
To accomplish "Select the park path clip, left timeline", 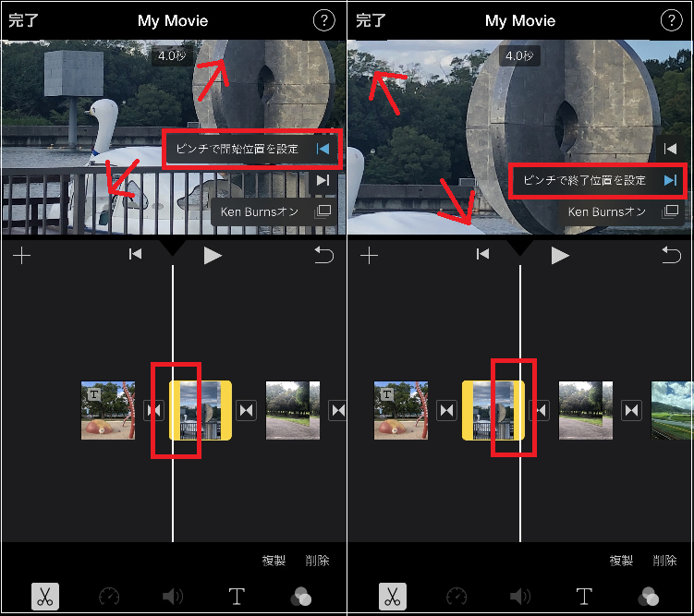I will (293, 410).
